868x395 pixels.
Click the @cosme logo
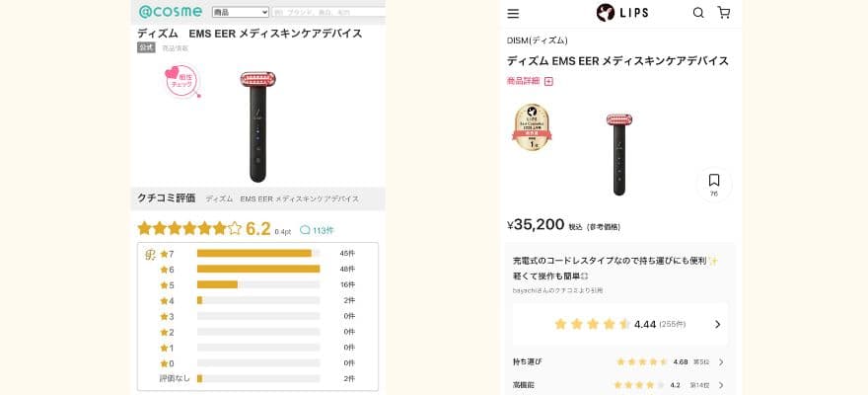[171, 11]
